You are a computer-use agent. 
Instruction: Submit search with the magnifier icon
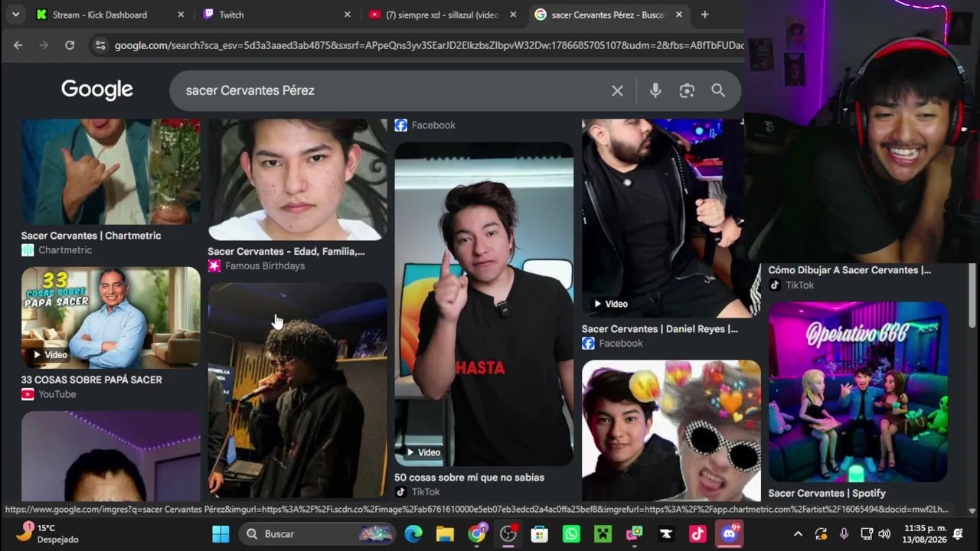[x=718, y=90]
